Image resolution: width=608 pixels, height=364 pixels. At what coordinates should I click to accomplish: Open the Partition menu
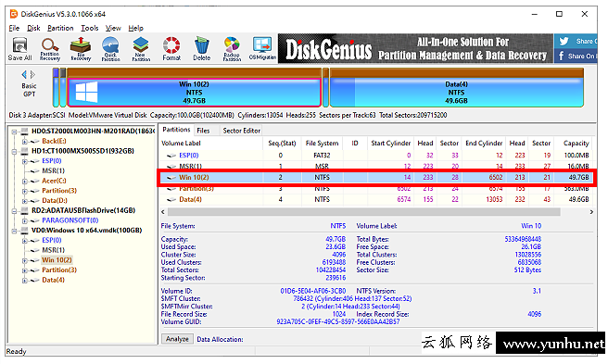point(60,28)
